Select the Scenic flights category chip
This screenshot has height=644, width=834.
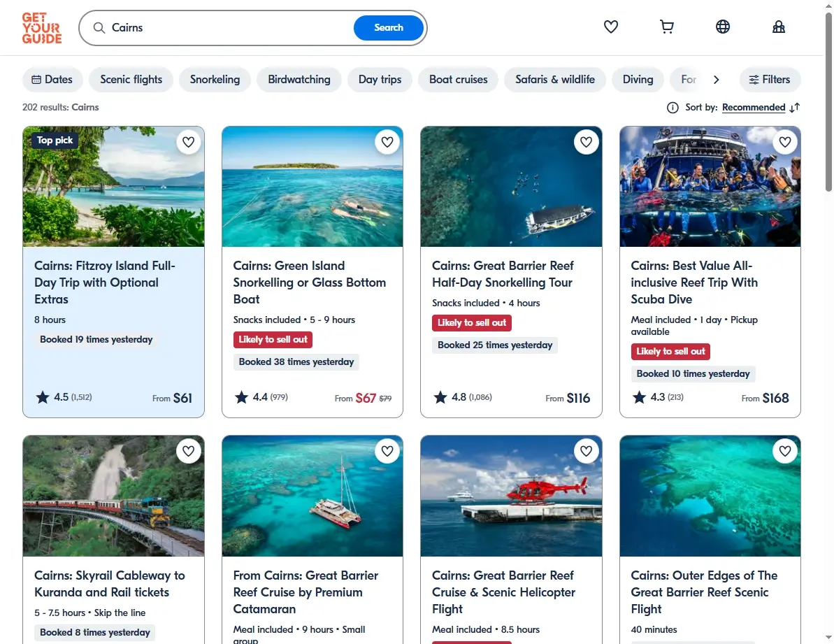[x=131, y=79]
